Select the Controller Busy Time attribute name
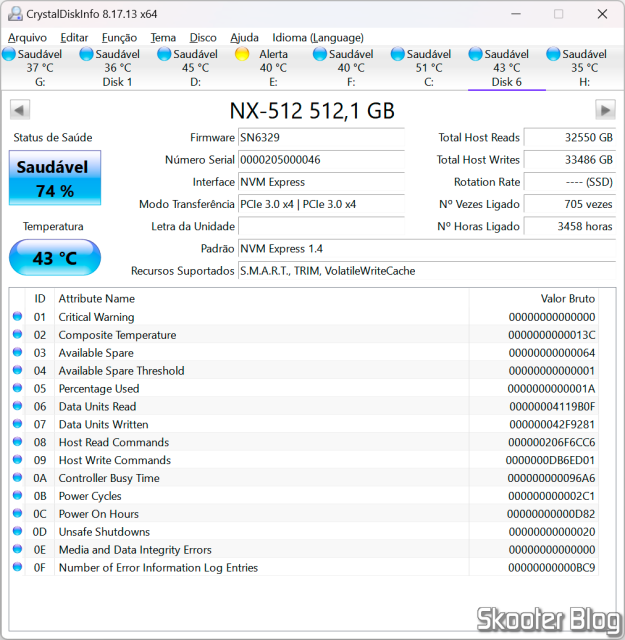625x640 pixels. click(109, 478)
